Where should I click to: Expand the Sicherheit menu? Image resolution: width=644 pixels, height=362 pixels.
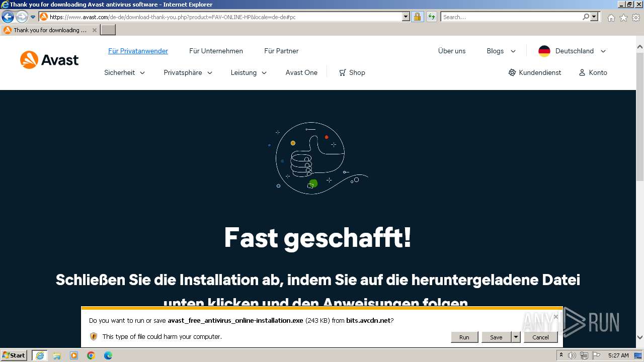tap(124, 72)
